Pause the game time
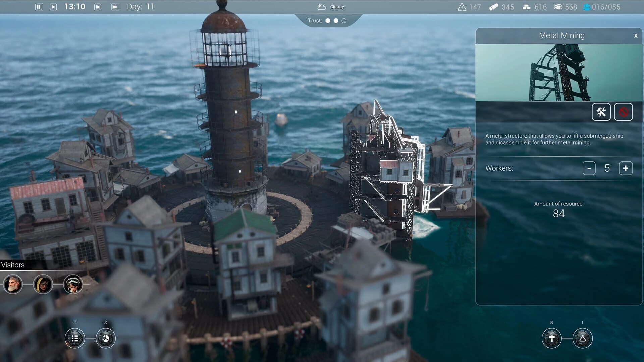The height and width of the screenshot is (362, 644). point(39,6)
